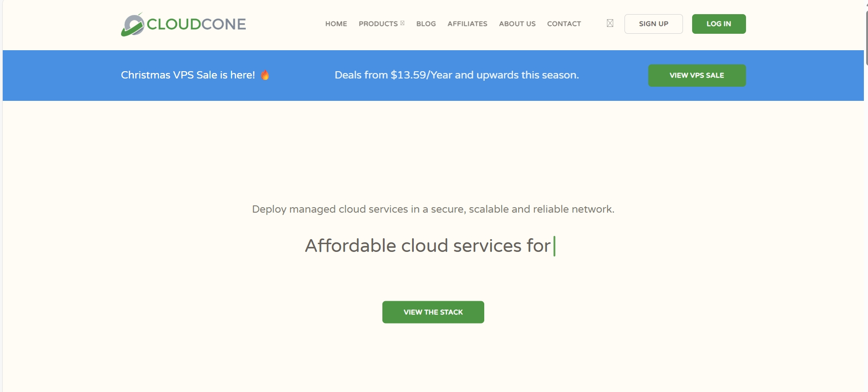Expand the Products menu using its arrow
The height and width of the screenshot is (392, 868).
402,23
